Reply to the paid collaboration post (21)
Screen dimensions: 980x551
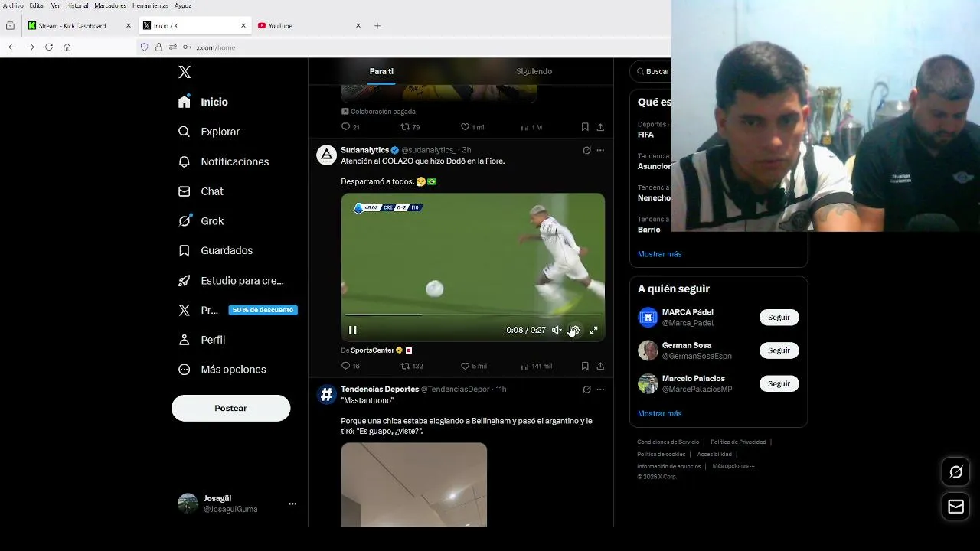point(351,127)
